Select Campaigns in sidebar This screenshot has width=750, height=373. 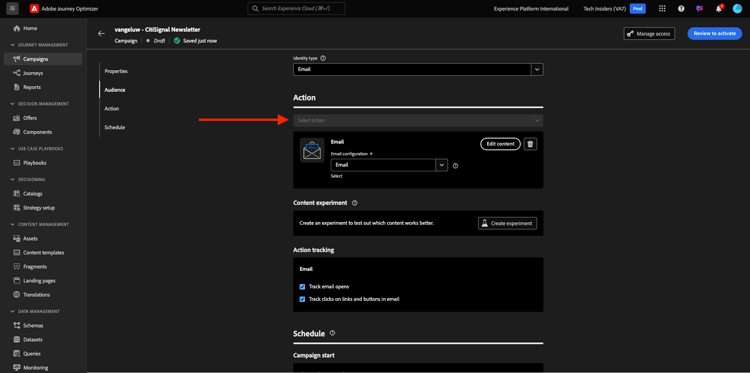point(43,59)
